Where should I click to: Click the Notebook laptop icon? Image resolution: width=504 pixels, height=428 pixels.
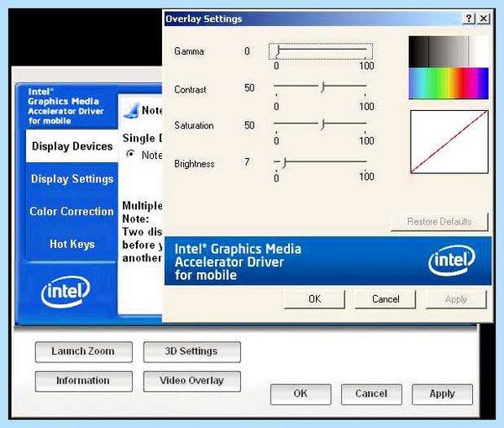(x=131, y=110)
